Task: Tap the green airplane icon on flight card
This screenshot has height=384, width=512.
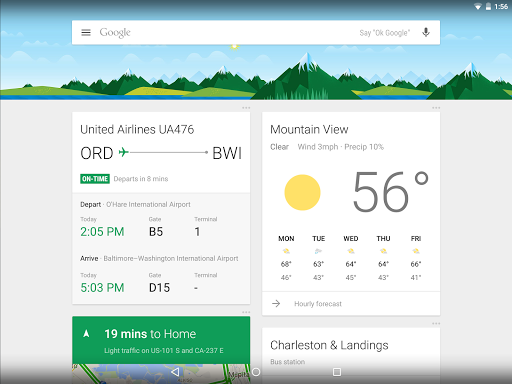Action: pos(124,152)
